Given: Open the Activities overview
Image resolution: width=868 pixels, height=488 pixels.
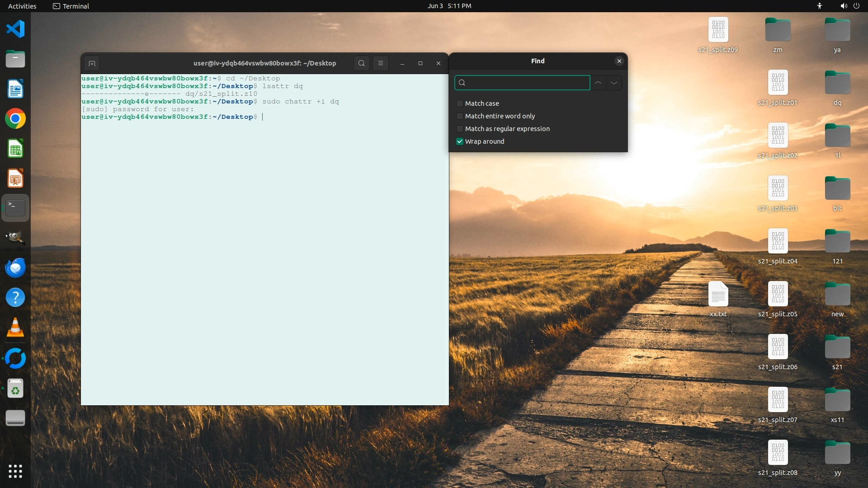Looking at the screenshot, I should point(22,6).
